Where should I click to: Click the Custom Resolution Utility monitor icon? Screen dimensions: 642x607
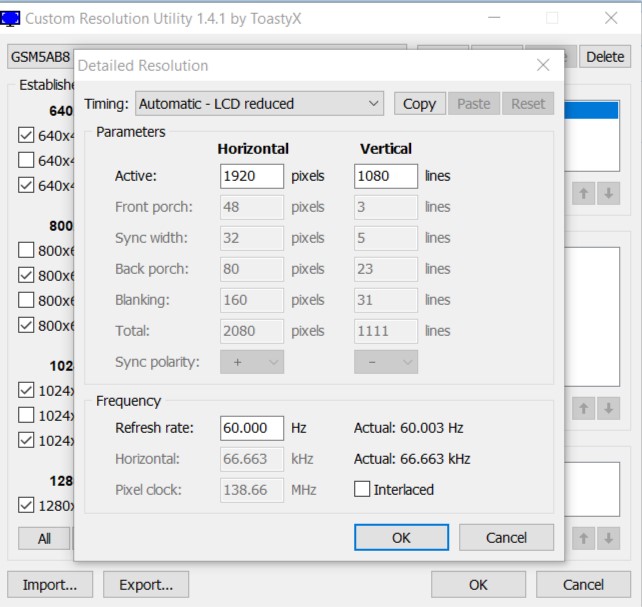[x=11, y=18]
